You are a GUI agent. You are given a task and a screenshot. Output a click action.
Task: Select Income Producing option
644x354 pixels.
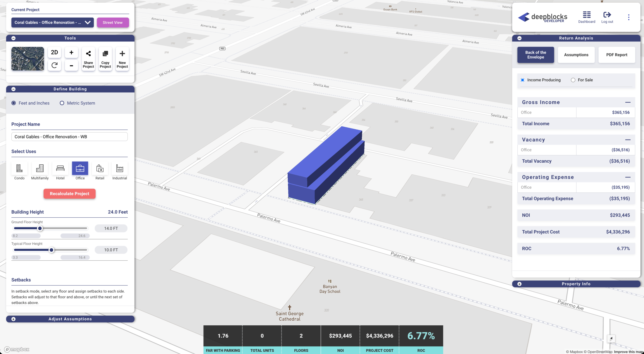point(523,80)
